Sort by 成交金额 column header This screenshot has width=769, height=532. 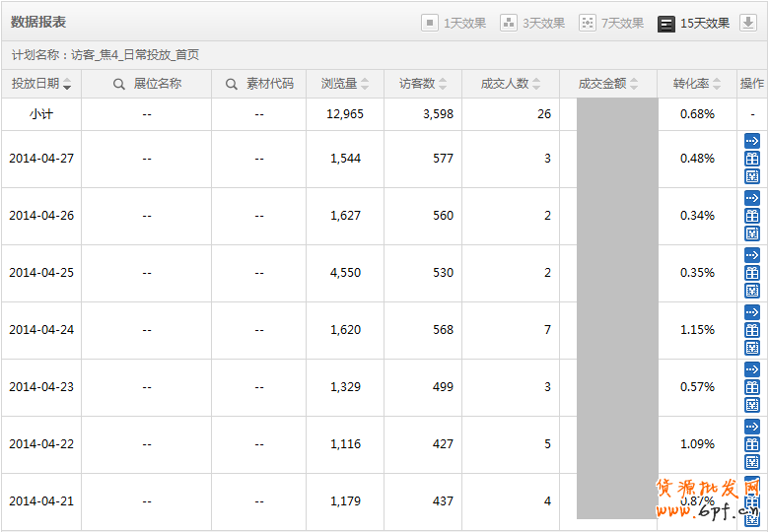(x=608, y=85)
